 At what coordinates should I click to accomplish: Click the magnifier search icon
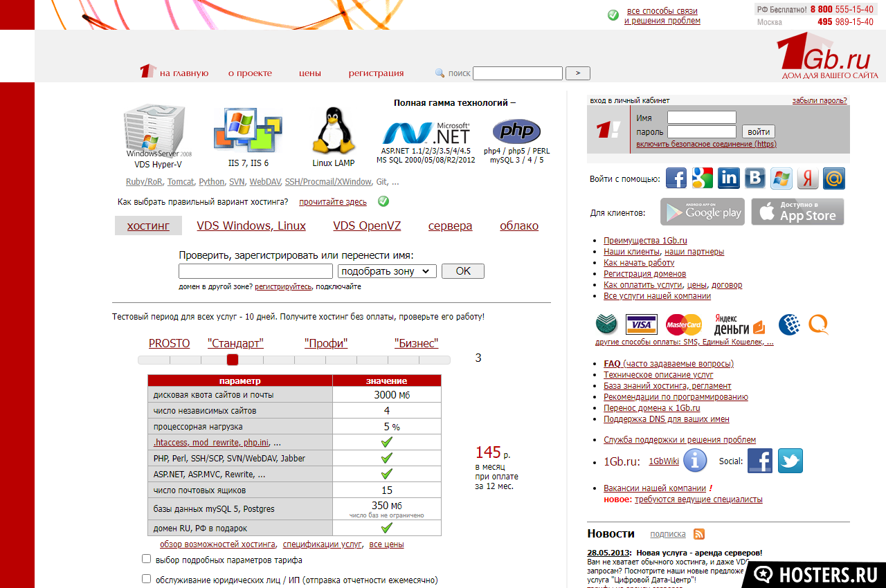[x=440, y=73]
